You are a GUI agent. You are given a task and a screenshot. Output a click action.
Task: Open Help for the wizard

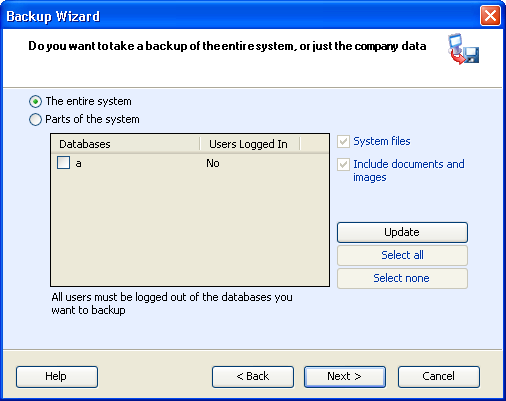57,377
